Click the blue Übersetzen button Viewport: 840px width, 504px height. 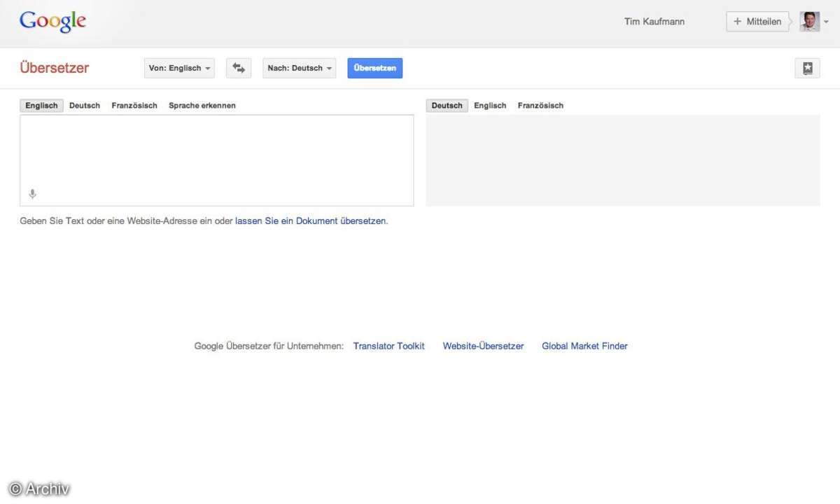pos(375,68)
